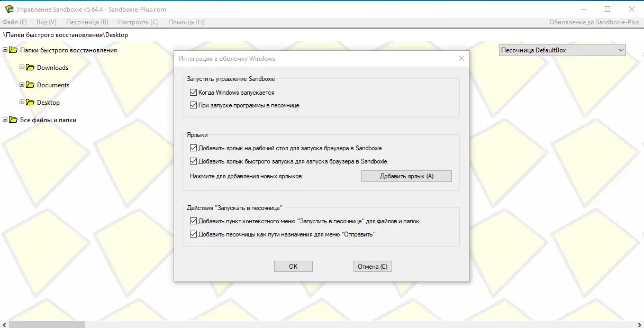Viewport: 644px width, 328px height.
Task: Select the Downloads tree item label
Action: (53, 68)
